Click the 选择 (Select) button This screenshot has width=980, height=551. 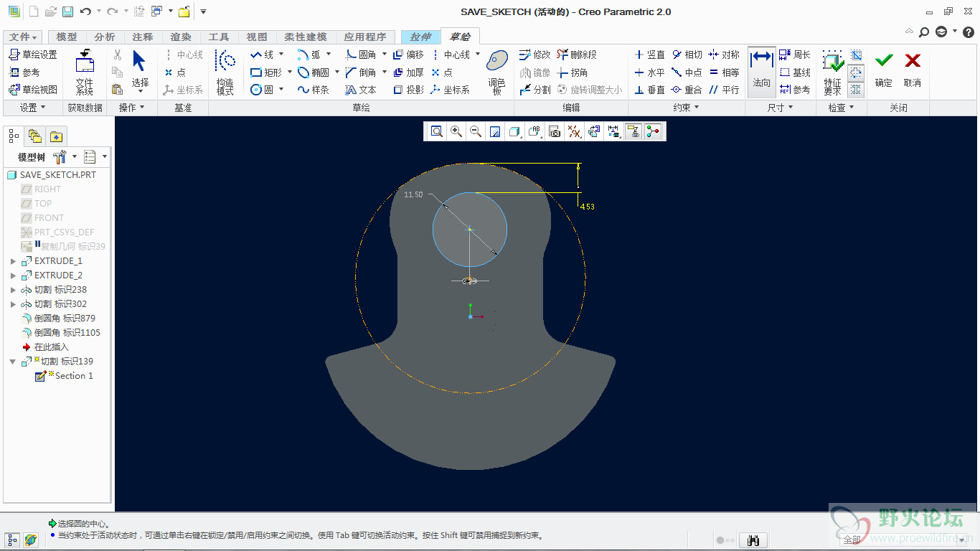(x=140, y=72)
